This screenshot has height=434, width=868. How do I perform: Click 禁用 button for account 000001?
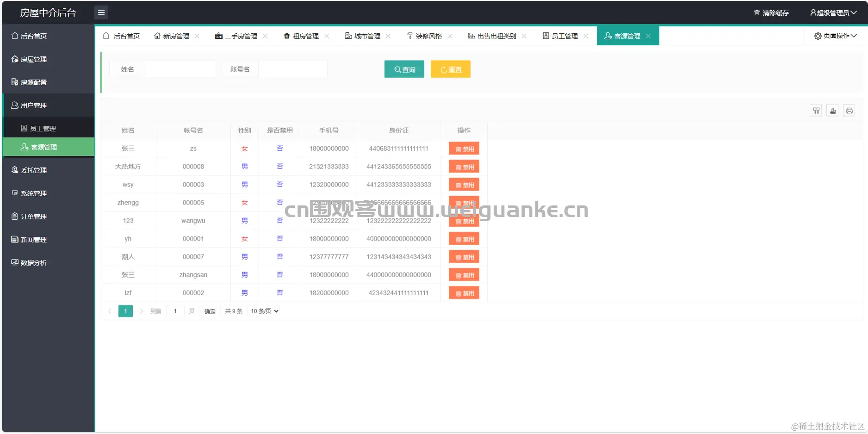[464, 239]
